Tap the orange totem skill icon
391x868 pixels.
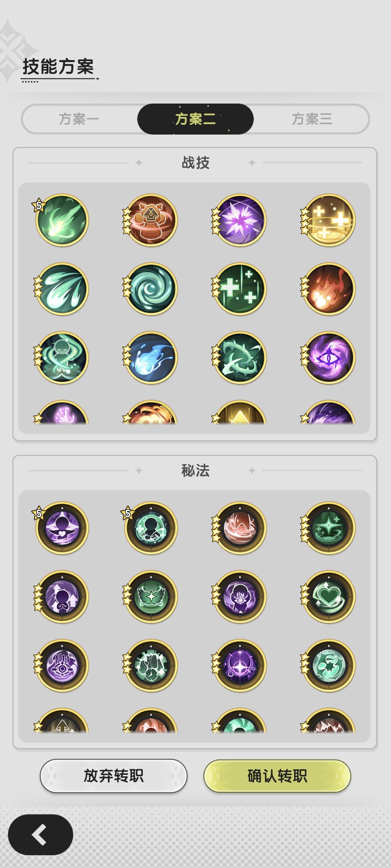(x=151, y=220)
